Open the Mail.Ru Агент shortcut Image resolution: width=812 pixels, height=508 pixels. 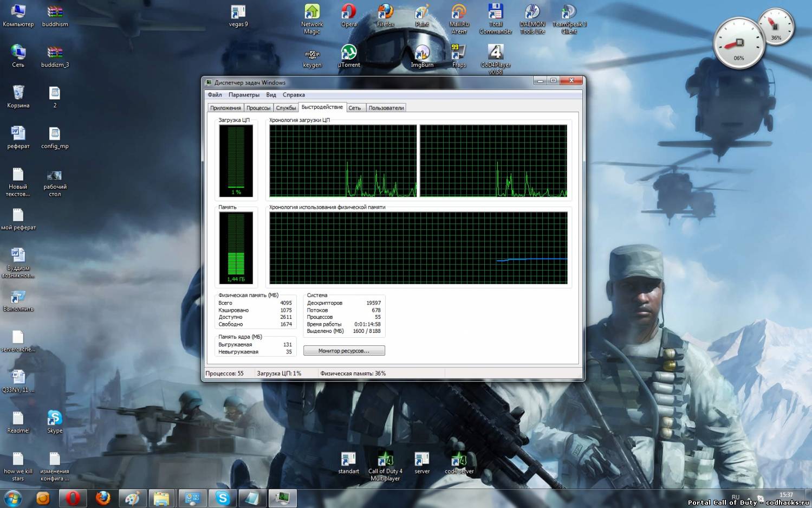coord(459,18)
